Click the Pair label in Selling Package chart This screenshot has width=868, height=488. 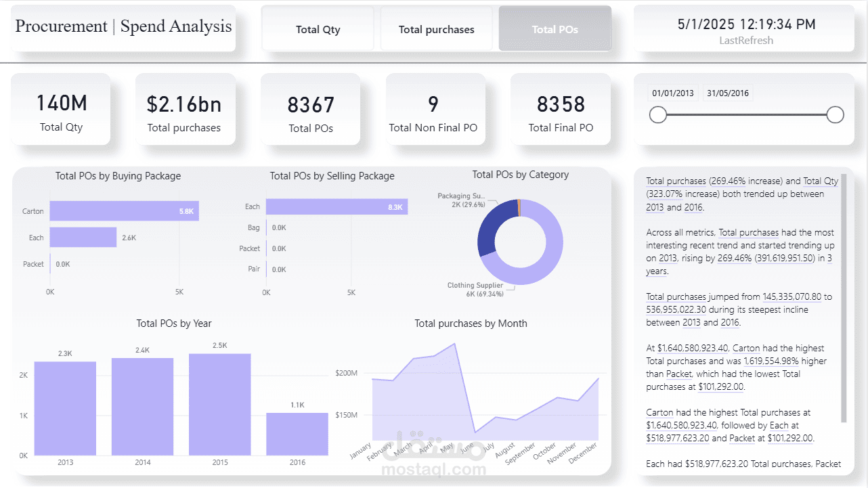pos(254,269)
